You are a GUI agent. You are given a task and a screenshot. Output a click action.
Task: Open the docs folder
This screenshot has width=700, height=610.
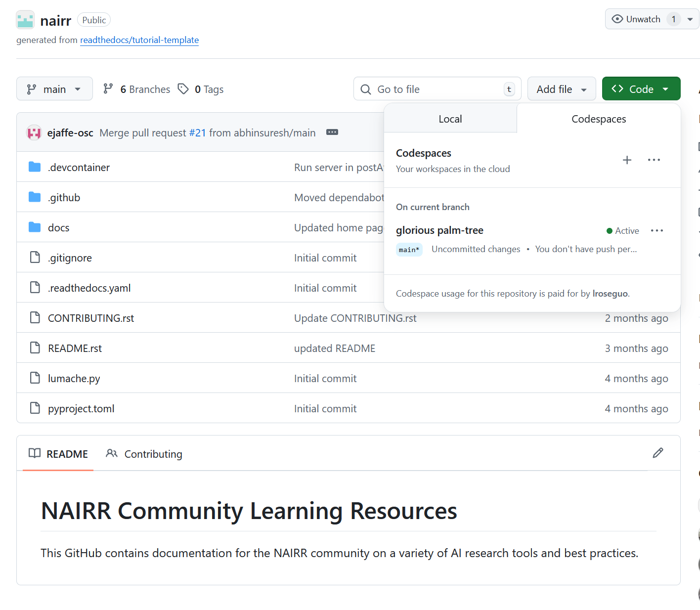click(59, 227)
